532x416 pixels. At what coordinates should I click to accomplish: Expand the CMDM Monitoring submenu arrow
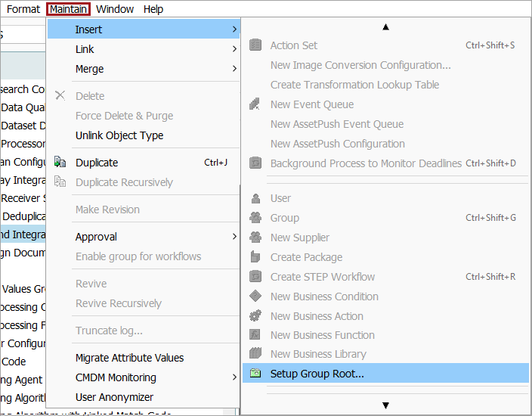click(x=234, y=377)
